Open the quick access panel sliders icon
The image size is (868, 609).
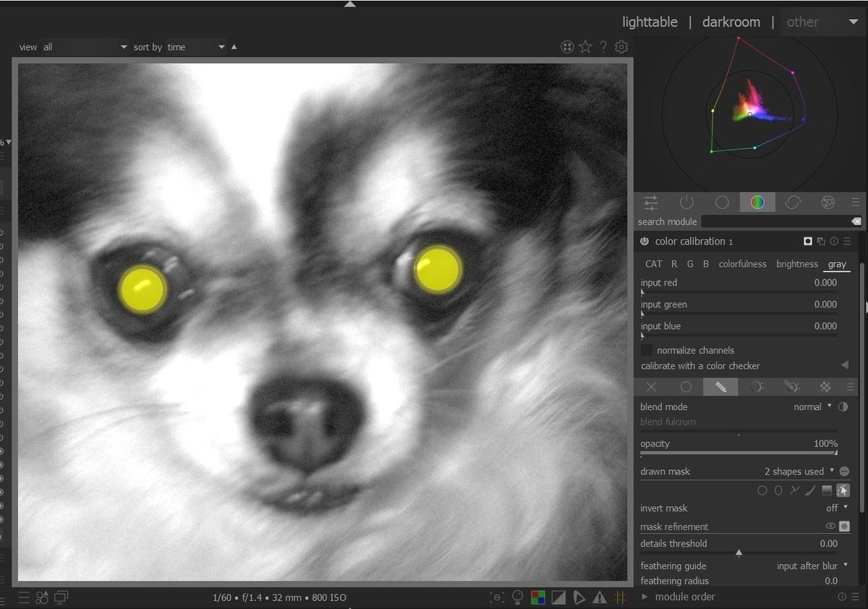pyautogui.click(x=651, y=203)
